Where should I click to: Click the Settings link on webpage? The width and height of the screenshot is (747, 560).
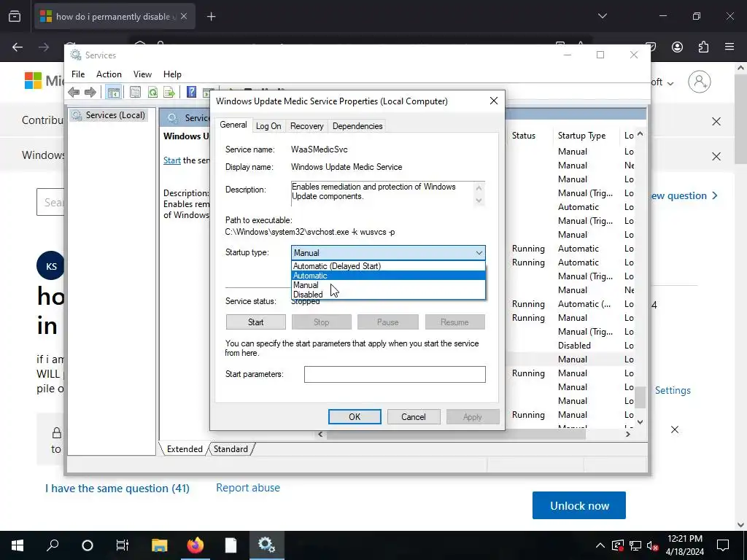673,391
